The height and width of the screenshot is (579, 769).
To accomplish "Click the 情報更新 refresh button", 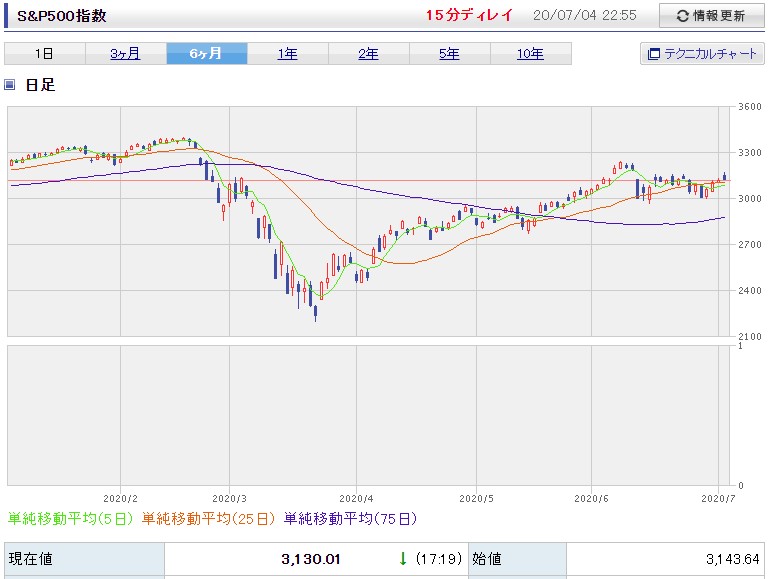I will (711, 16).
